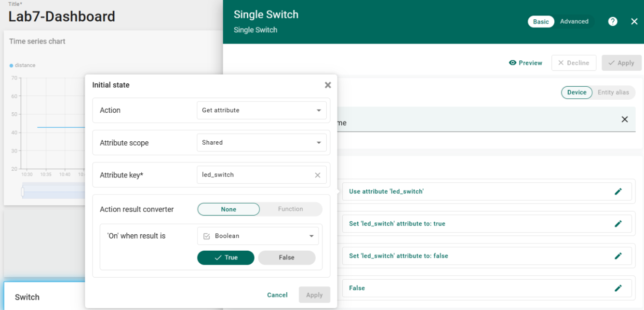This screenshot has height=310, width=644.
Task: Open the Action dropdown
Action: (x=262, y=110)
